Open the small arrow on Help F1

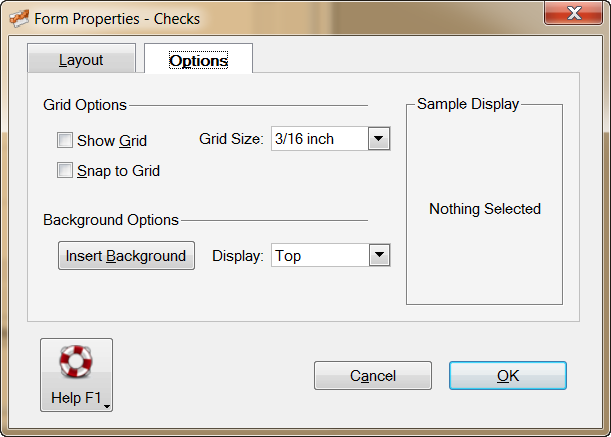pyautogui.click(x=106, y=403)
